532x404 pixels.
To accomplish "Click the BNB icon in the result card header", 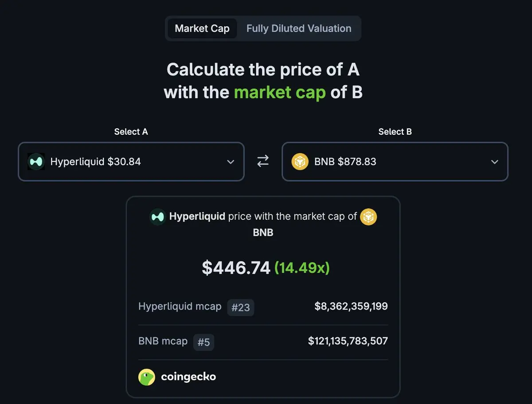I will click(368, 217).
